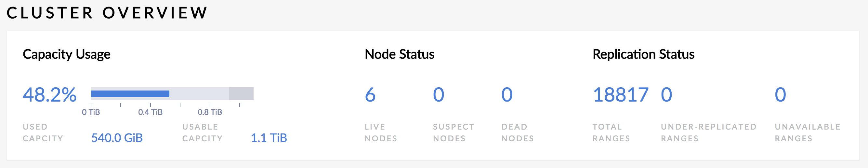
Task: Click the 0.4 TiB axis label
Action: point(150,112)
